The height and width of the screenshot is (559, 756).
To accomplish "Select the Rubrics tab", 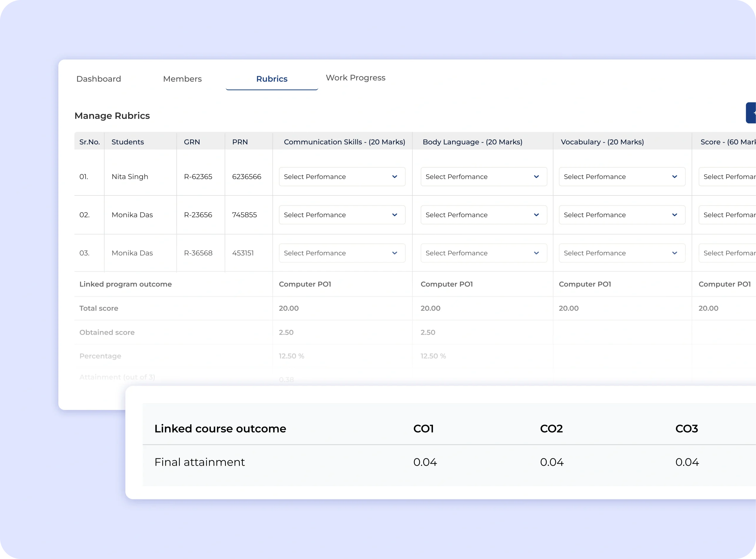I will 272,79.
